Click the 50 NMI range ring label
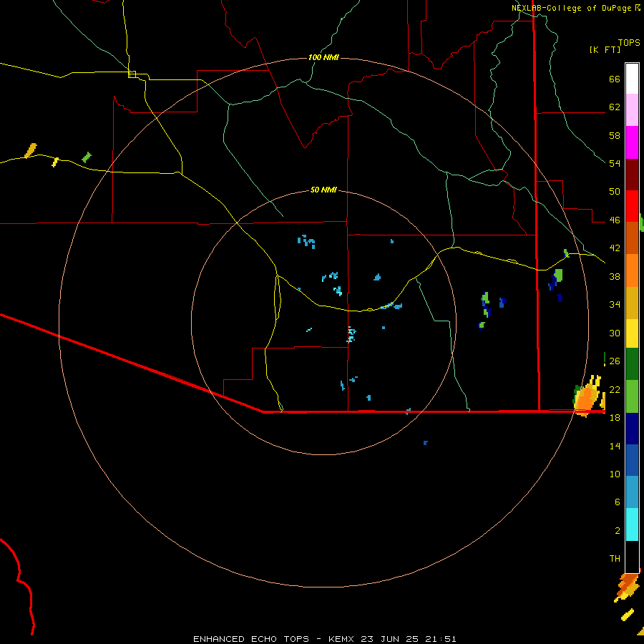 323,190
